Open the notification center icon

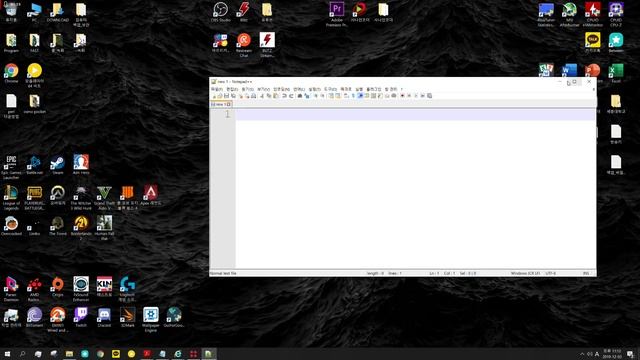tap(631, 354)
